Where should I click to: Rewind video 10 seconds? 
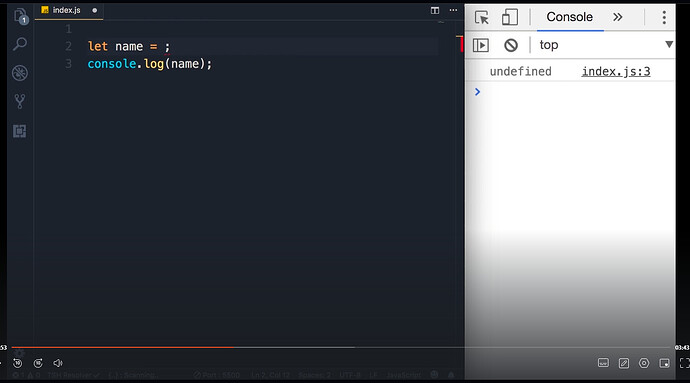[x=18, y=363]
